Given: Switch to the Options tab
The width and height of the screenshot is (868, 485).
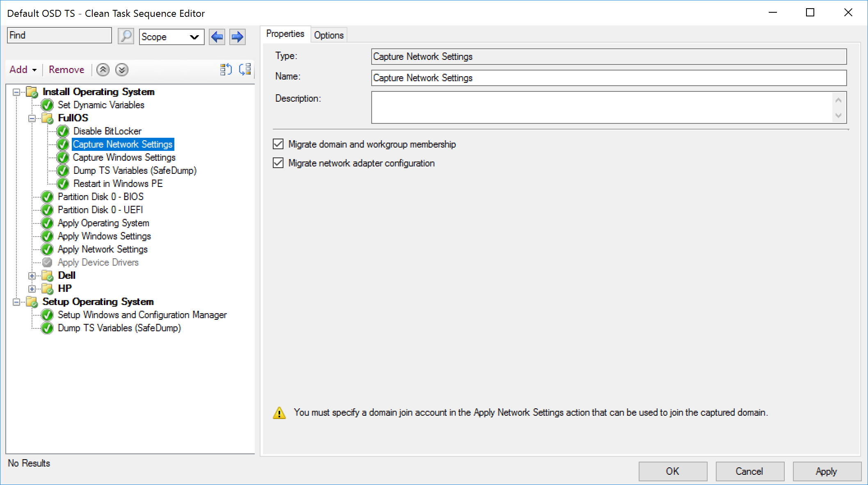Looking at the screenshot, I should [x=329, y=35].
